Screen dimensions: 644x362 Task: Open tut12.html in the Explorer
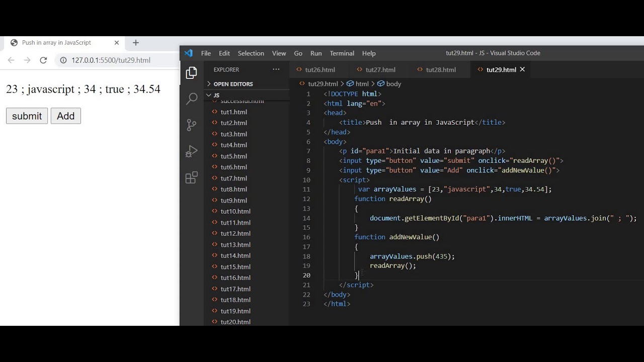point(235,233)
